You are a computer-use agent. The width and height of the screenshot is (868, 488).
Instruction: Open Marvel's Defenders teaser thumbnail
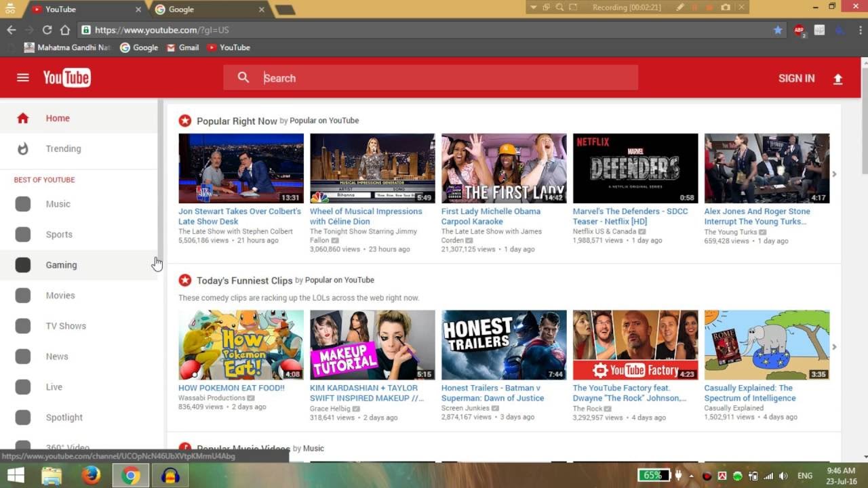(x=635, y=168)
